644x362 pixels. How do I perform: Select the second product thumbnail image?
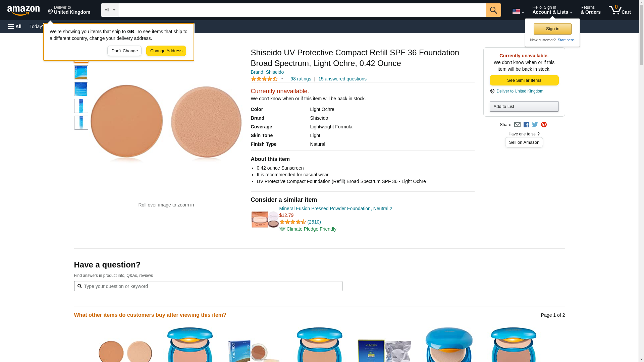(81, 72)
